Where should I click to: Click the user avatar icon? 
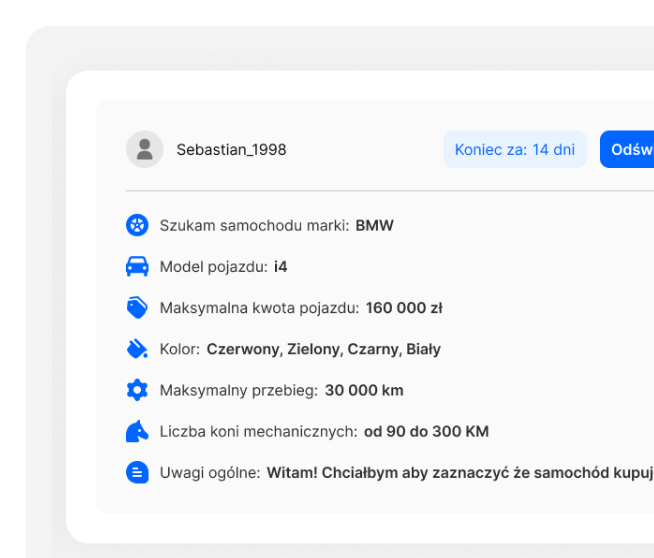[x=145, y=149]
